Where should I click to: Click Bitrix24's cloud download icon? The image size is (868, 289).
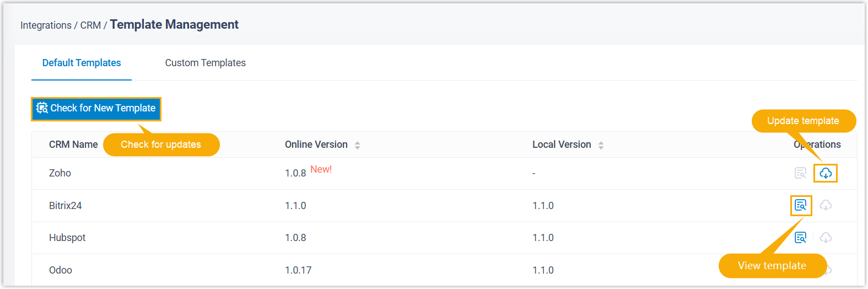click(826, 206)
